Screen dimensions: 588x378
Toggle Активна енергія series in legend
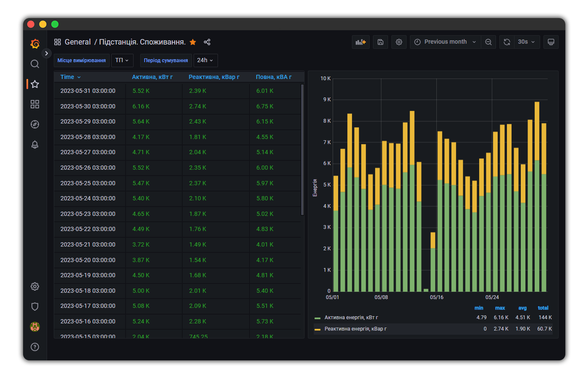click(351, 318)
